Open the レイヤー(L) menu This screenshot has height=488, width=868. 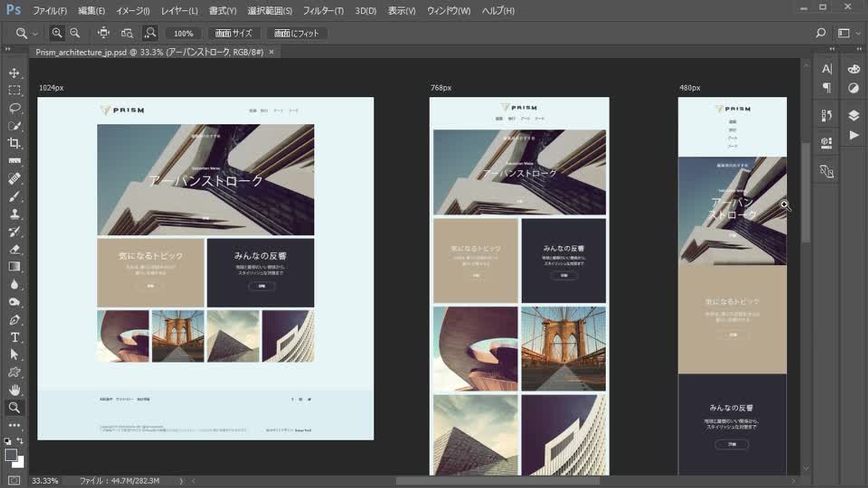click(179, 10)
